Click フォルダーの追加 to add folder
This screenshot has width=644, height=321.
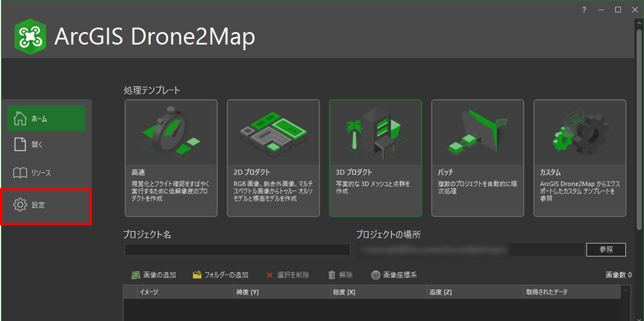(220, 275)
